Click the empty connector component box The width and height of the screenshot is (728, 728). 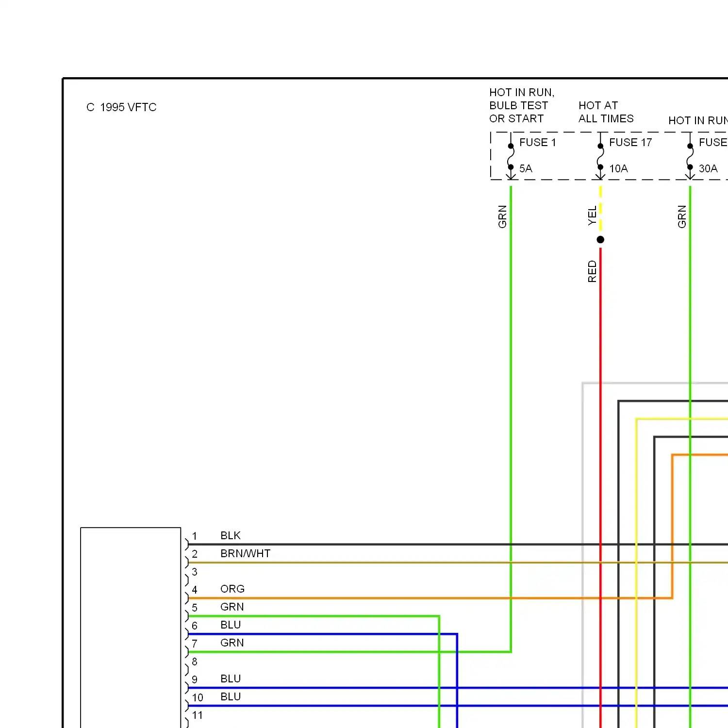131,628
